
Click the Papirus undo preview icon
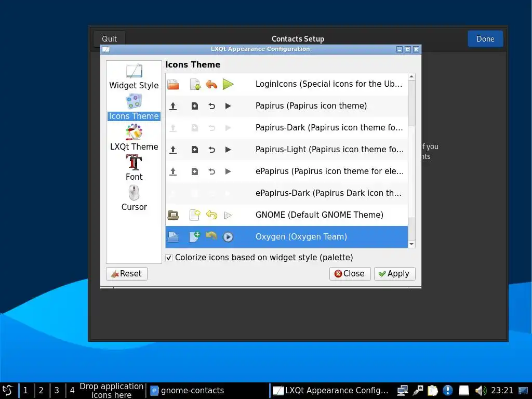coord(212,106)
